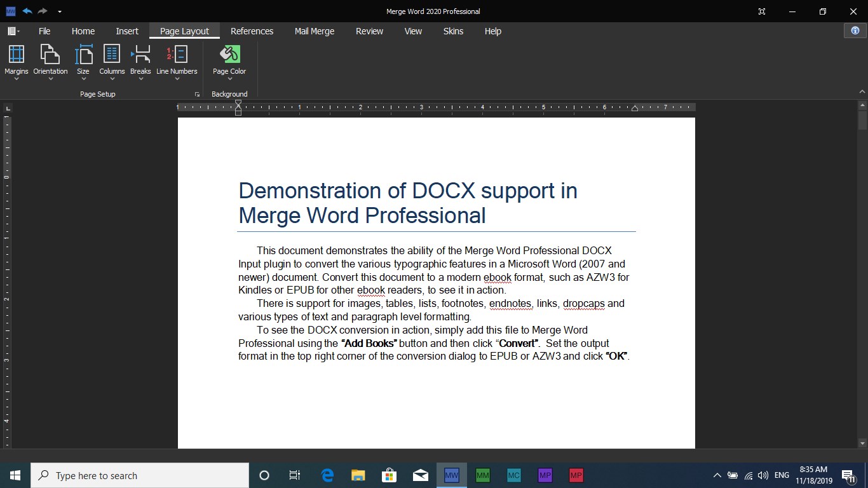
Task: Open the Page Color picker
Action: pyautogui.click(x=229, y=63)
